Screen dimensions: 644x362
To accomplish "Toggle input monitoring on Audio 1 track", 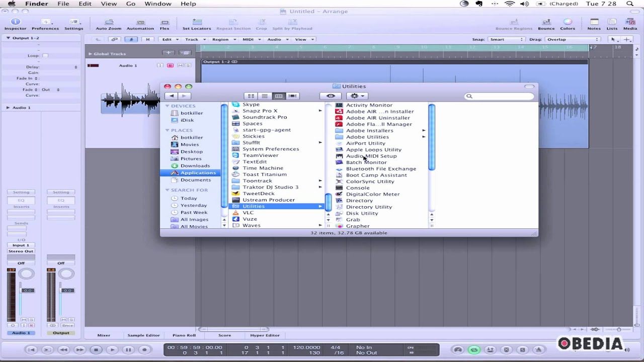I will (160, 65).
